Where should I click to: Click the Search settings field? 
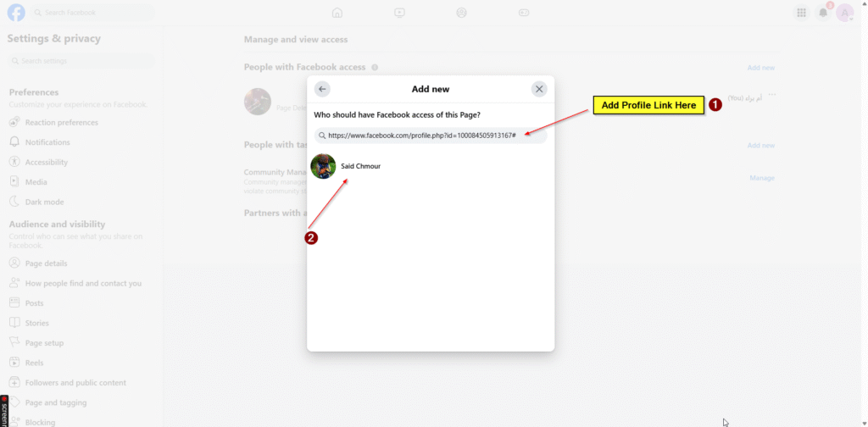81,61
